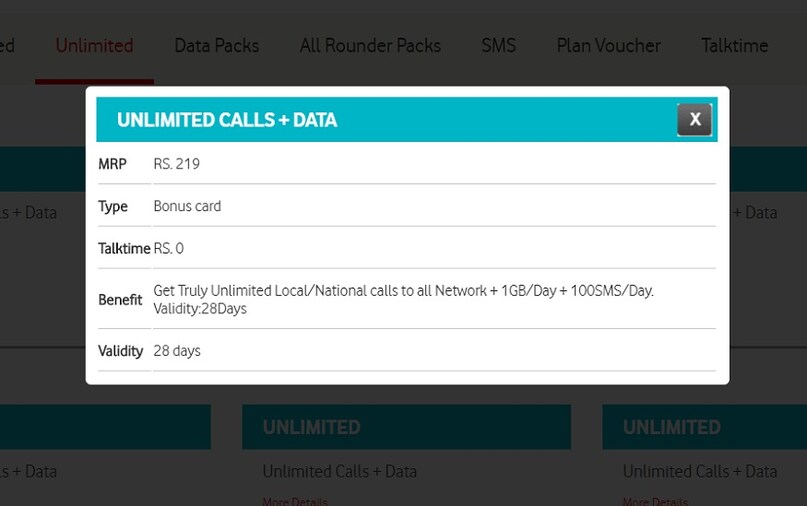This screenshot has width=807, height=506.
Task: Click the active Unlimited tab
Action: [x=94, y=46]
